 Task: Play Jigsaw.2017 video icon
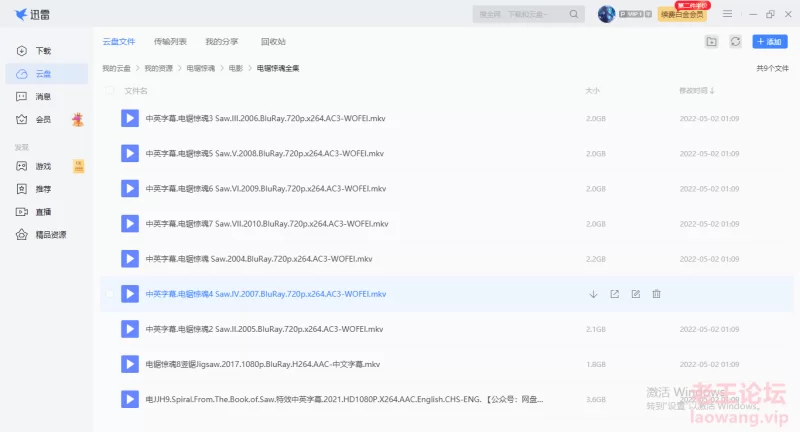[130, 364]
